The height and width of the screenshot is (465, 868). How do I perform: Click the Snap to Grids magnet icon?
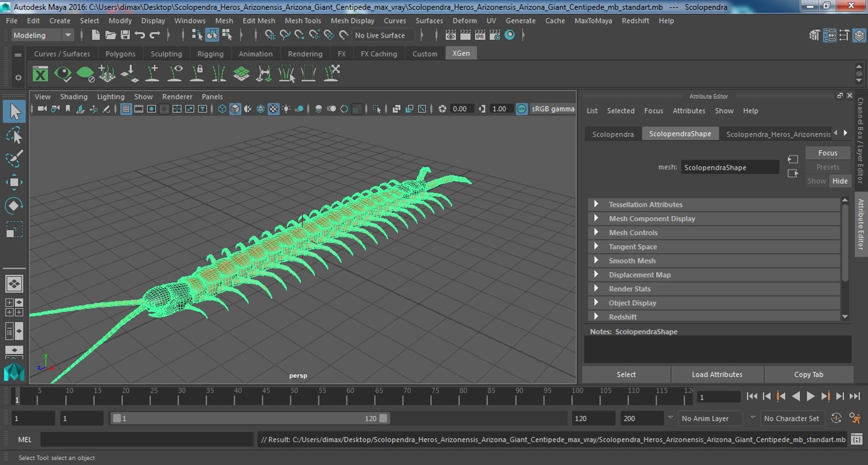[x=270, y=35]
